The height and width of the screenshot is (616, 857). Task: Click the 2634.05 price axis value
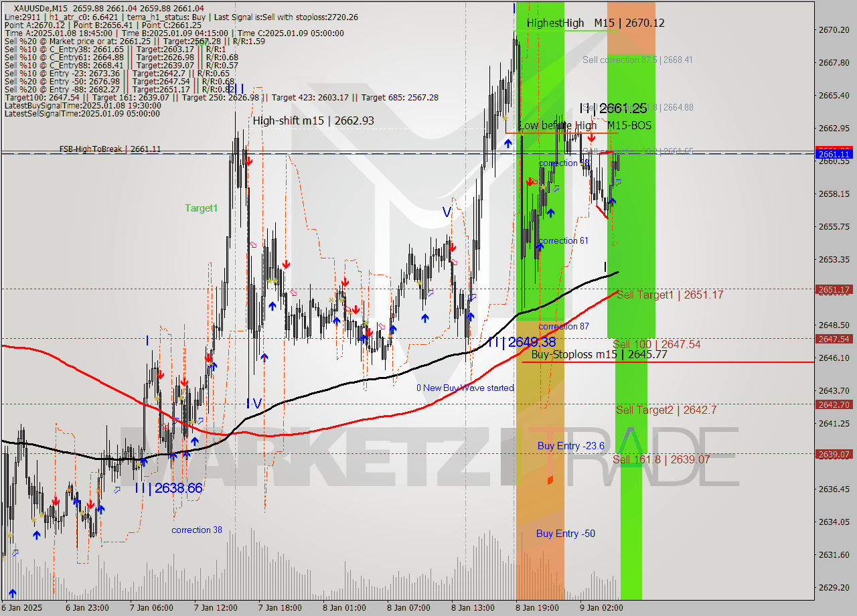[834, 522]
